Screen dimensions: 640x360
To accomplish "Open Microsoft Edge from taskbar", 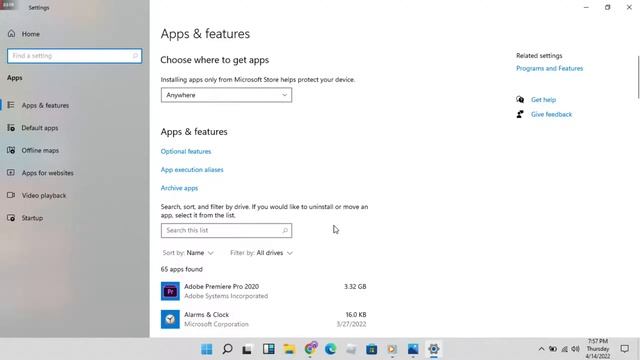I will pyautogui.click(x=330, y=349).
